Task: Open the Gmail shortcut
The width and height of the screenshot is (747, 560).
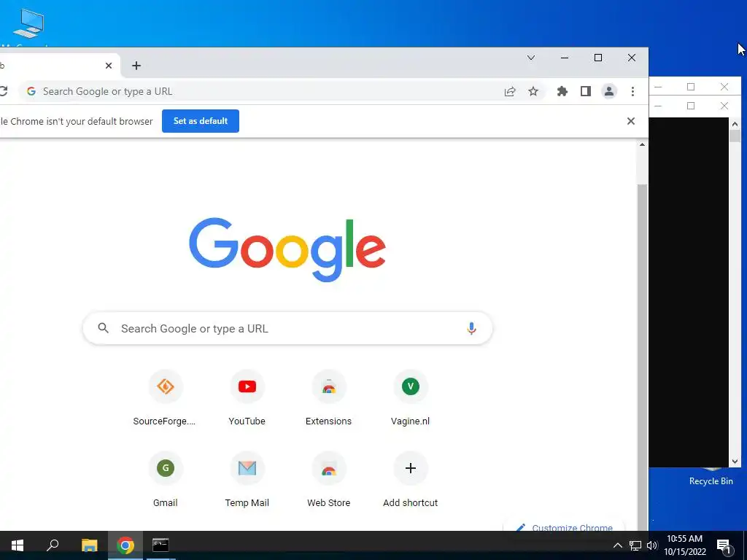Action: click(x=165, y=479)
